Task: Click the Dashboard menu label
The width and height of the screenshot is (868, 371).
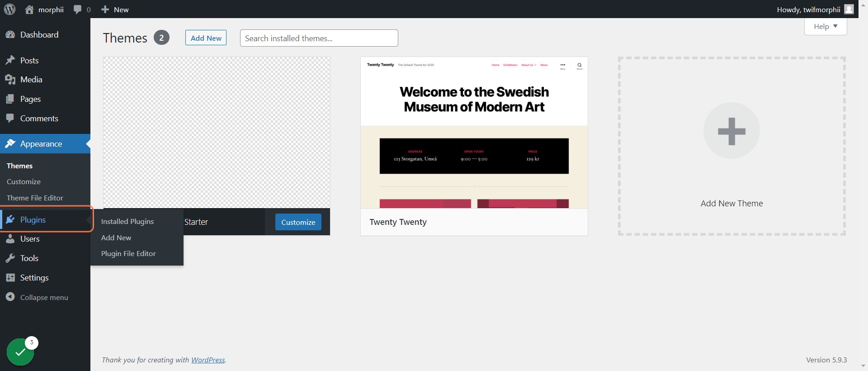Action: (39, 35)
